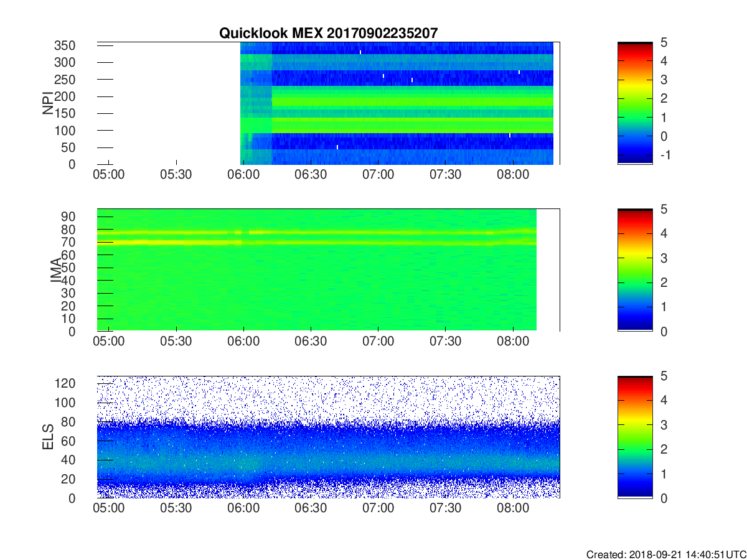747x560 pixels.
Task: Click inside the IMA spectrogram plot
Action: point(329,270)
